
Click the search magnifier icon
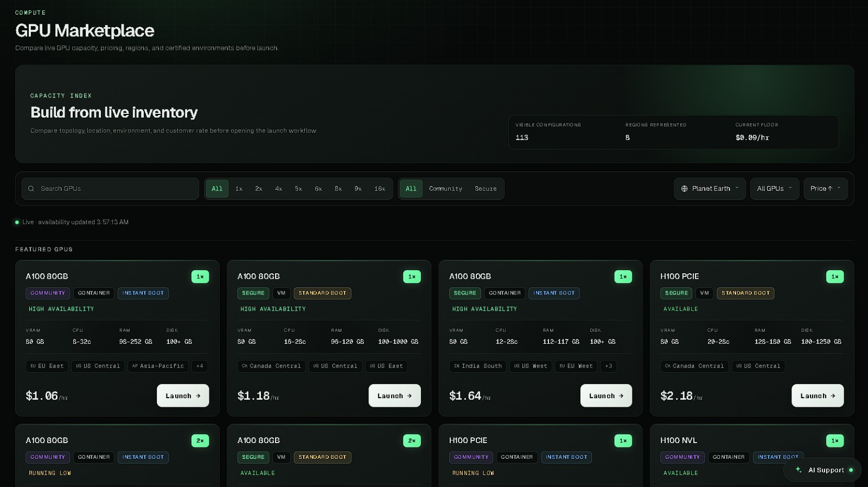pyautogui.click(x=31, y=189)
